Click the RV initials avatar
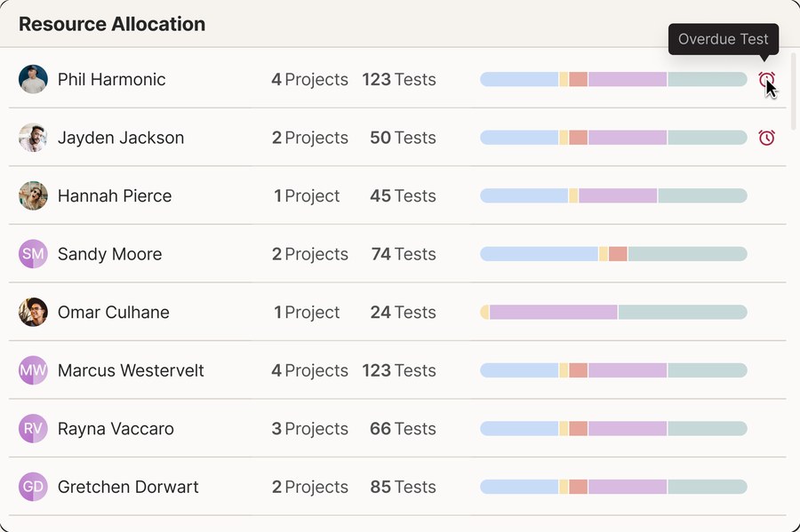This screenshot has height=532, width=800. (33, 428)
